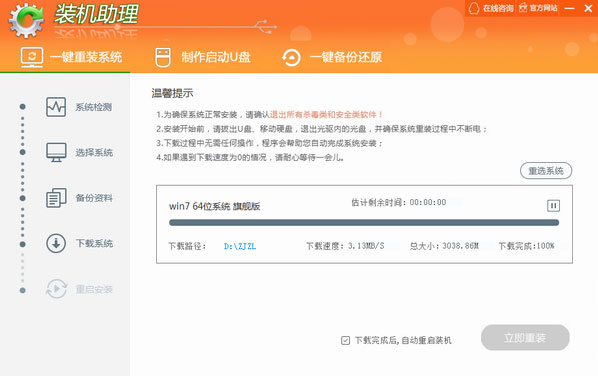Select the 下载系统 download icon
This screenshot has height=376, width=598.
[x=56, y=243]
